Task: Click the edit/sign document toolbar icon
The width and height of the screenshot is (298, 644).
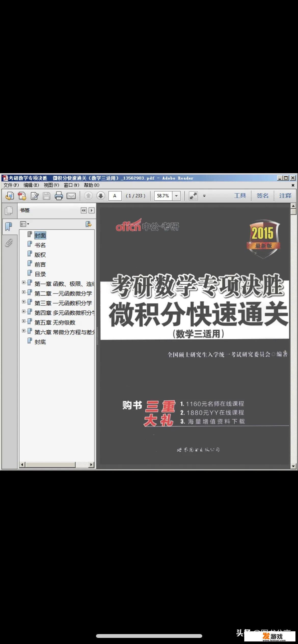Action: pyautogui.click(x=34, y=196)
